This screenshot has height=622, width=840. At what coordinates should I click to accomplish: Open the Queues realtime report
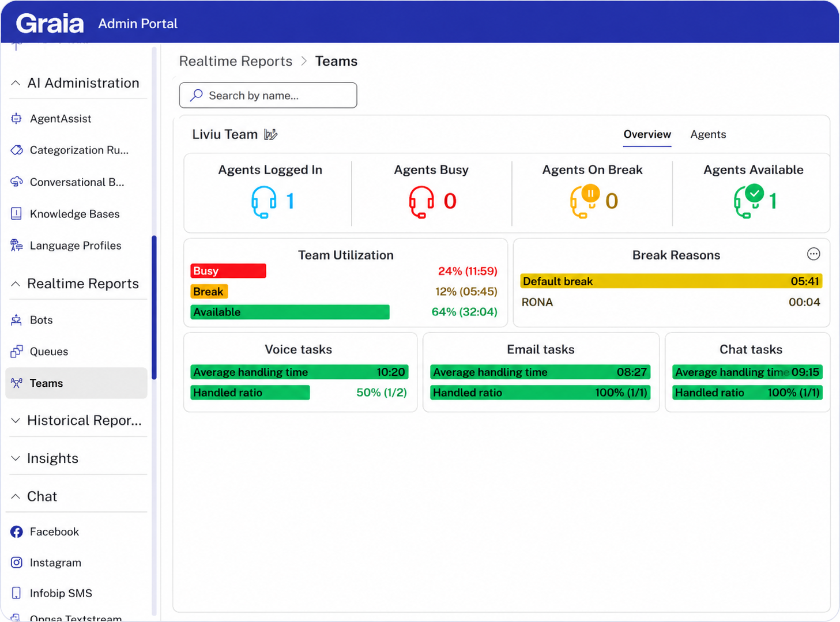tap(49, 352)
